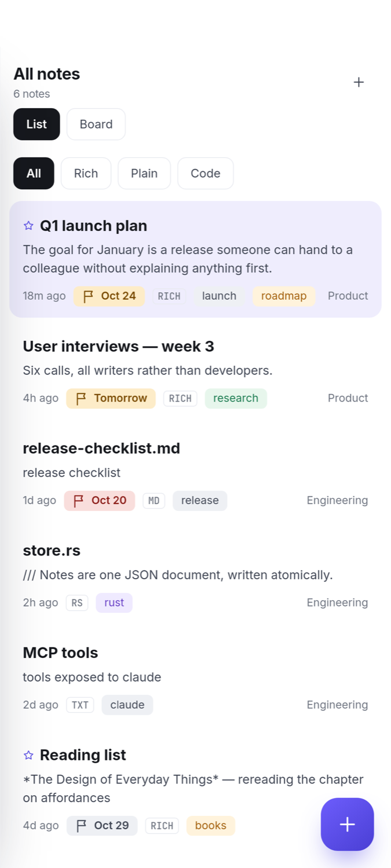Click RICH badge on Q1 launch plan

(x=169, y=296)
